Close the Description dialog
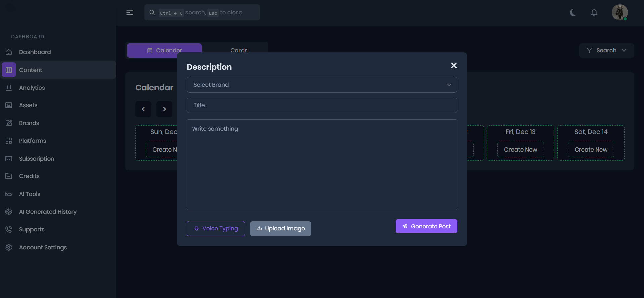The width and height of the screenshot is (644, 298). [x=454, y=66]
